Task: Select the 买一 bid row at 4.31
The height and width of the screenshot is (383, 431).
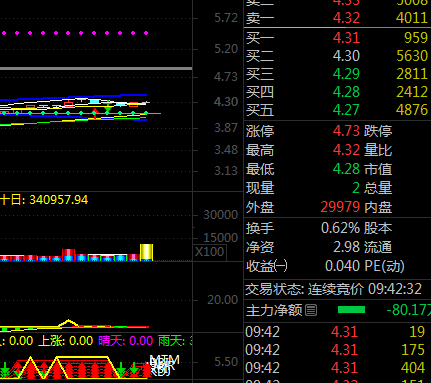Action: 337,38
